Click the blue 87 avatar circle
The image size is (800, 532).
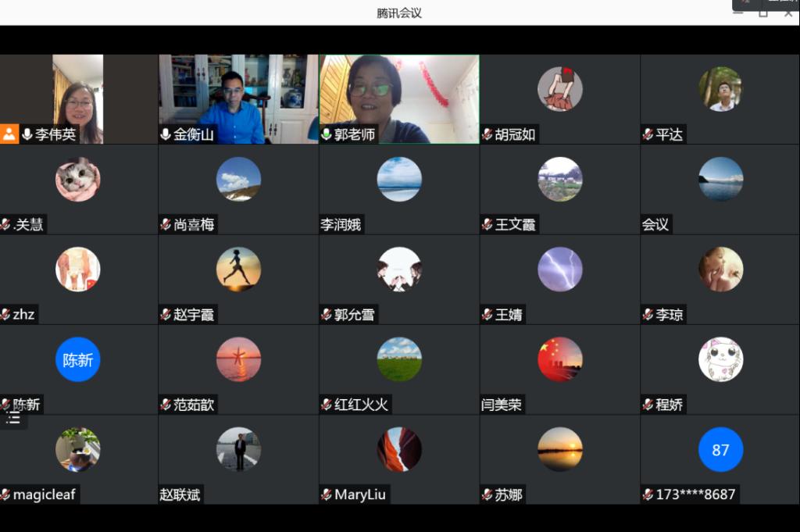point(720,449)
